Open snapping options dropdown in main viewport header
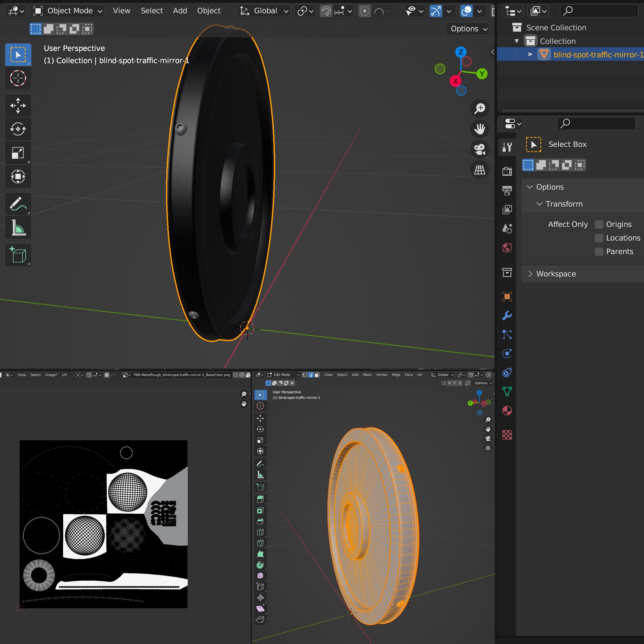This screenshot has width=644, height=644. point(344,11)
